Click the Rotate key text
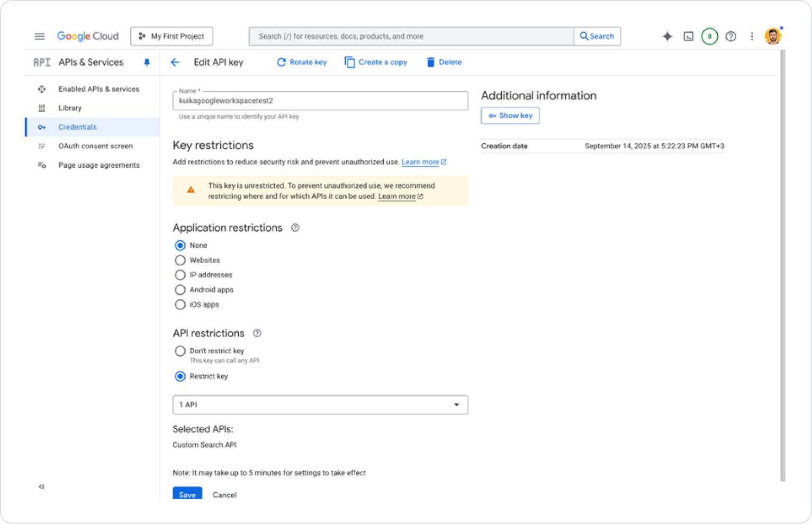Screen dimensions: 812x524 click(x=308, y=62)
